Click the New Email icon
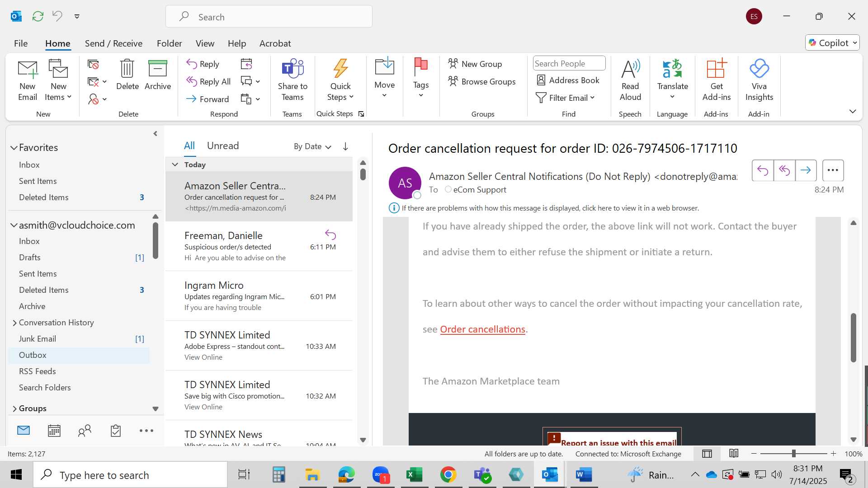Viewport: 868px width, 488px height. pyautogui.click(x=28, y=80)
